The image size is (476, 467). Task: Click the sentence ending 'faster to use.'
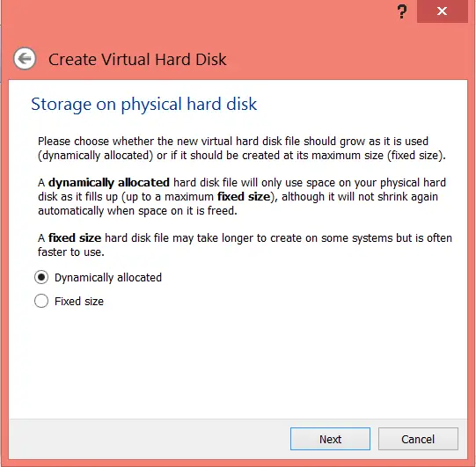click(x=245, y=244)
